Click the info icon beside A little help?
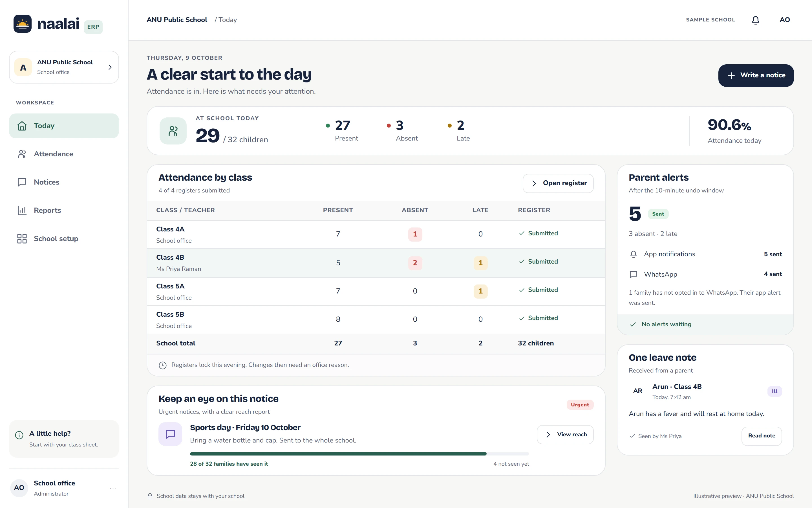This screenshot has height=508, width=812. click(x=19, y=435)
